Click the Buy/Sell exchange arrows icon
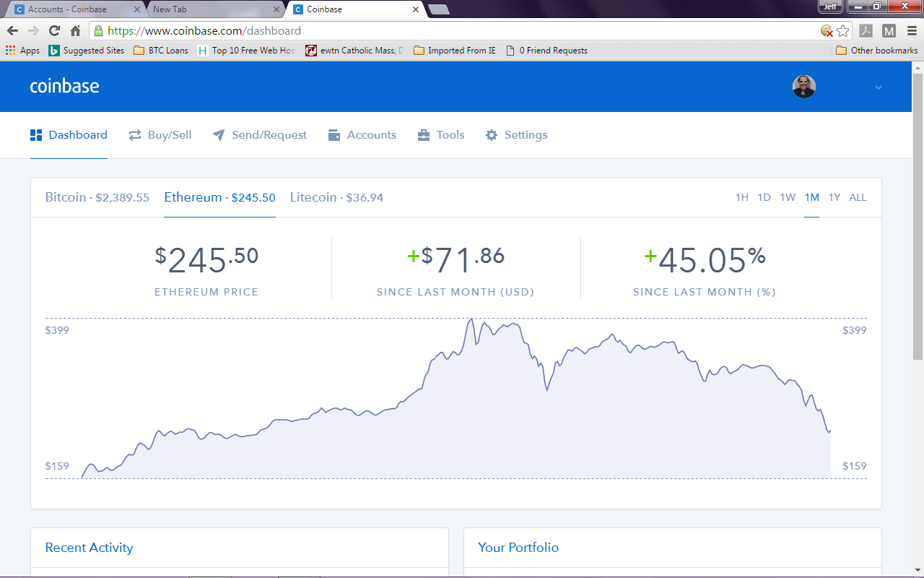This screenshot has width=924, height=578. [135, 135]
